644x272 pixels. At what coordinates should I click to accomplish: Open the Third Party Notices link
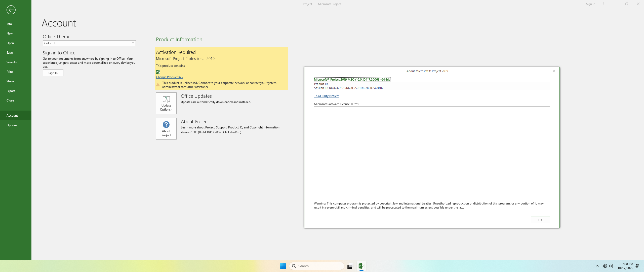(x=327, y=96)
